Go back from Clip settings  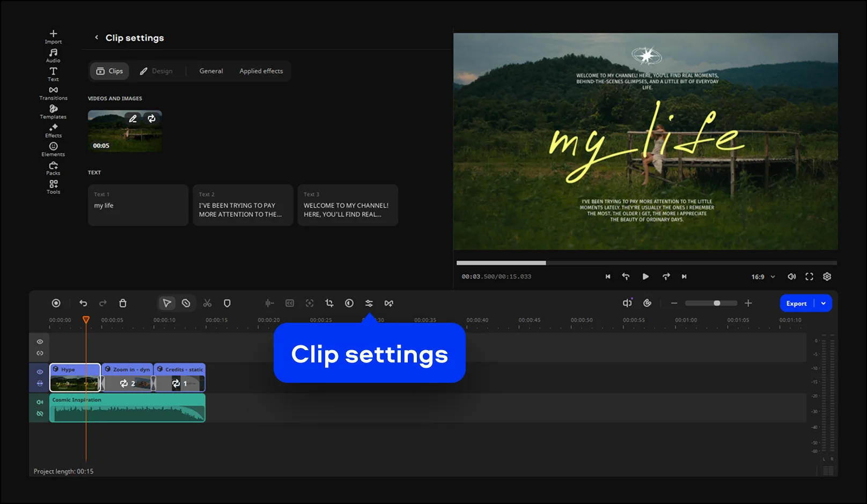(x=97, y=38)
